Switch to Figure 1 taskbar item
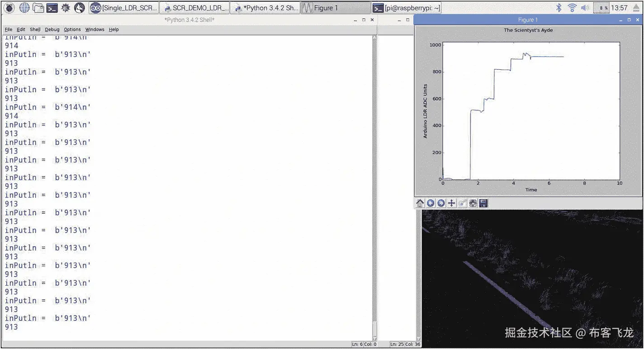 point(336,8)
